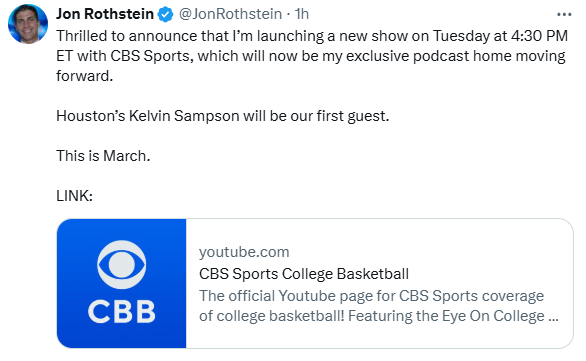Open Jon Rothstein display name profile link
This screenshot has height=361, width=586.
tap(105, 14)
